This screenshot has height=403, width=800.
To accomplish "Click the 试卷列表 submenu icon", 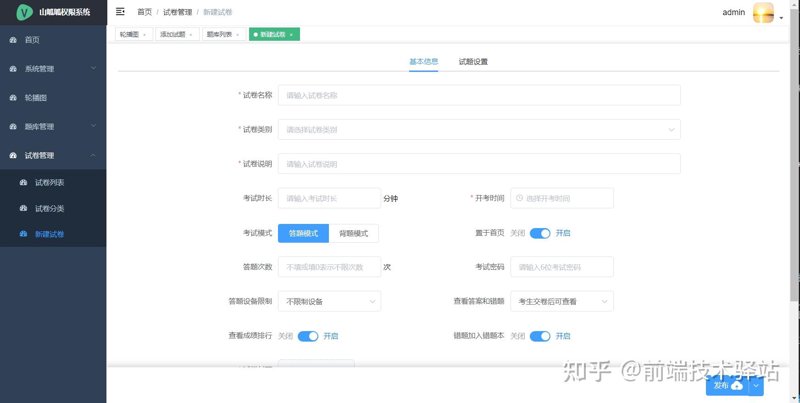I will 23,182.
